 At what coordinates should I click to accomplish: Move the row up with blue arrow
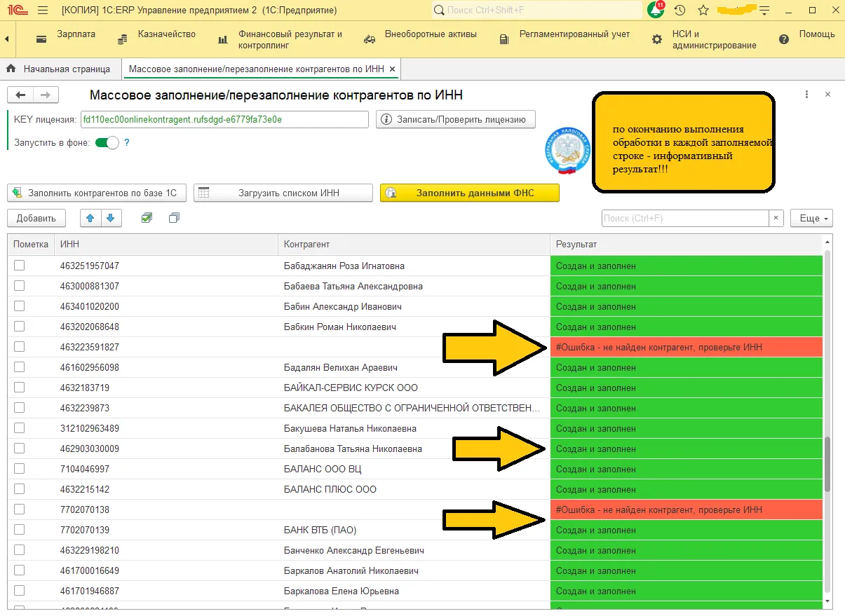point(90,218)
